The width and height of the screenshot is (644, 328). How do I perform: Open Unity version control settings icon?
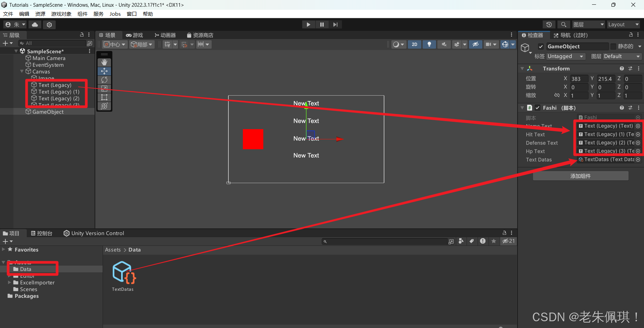[x=49, y=24]
